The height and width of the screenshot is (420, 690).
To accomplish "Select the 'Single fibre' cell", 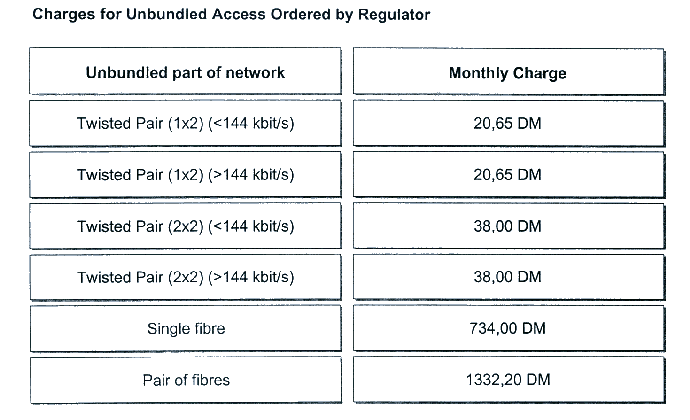I will pos(185,328).
